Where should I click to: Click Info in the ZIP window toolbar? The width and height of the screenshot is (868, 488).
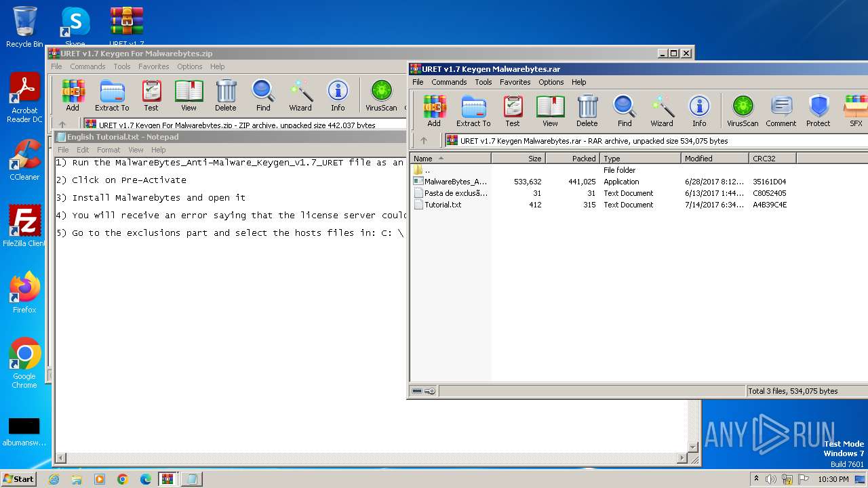[338, 96]
